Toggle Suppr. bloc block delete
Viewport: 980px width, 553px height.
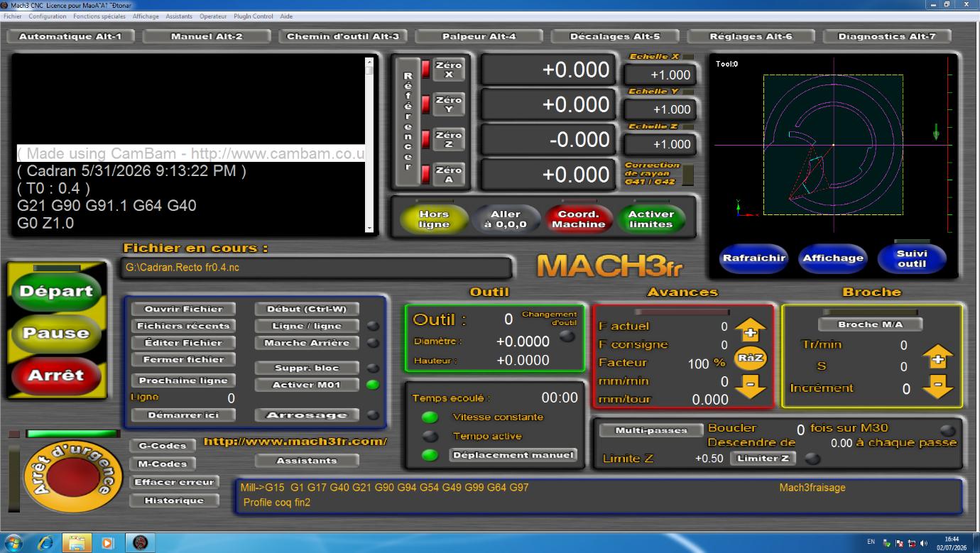click(x=307, y=368)
